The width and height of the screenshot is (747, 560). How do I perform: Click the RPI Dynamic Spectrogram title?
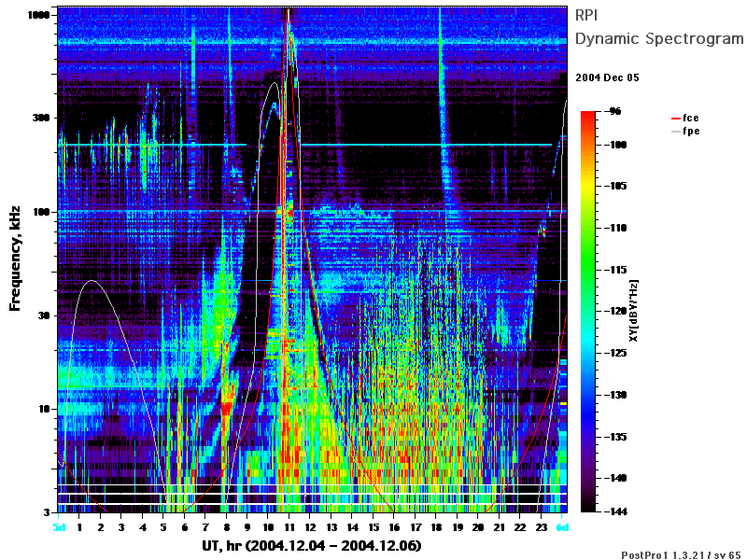(x=659, y=27)
